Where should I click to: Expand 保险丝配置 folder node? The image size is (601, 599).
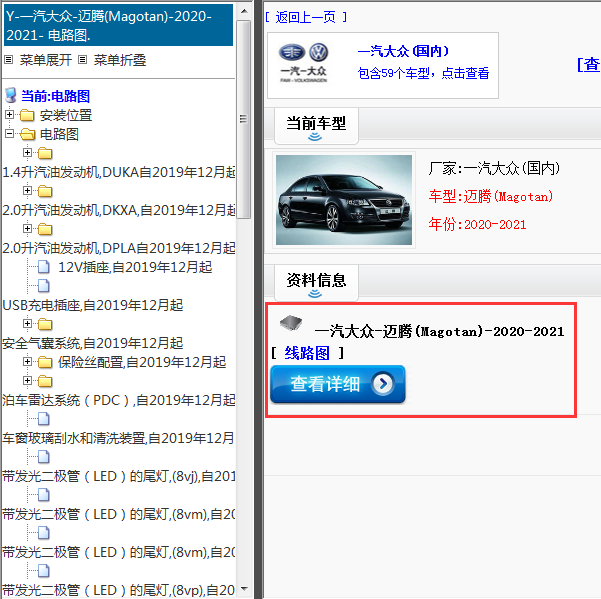27,361
